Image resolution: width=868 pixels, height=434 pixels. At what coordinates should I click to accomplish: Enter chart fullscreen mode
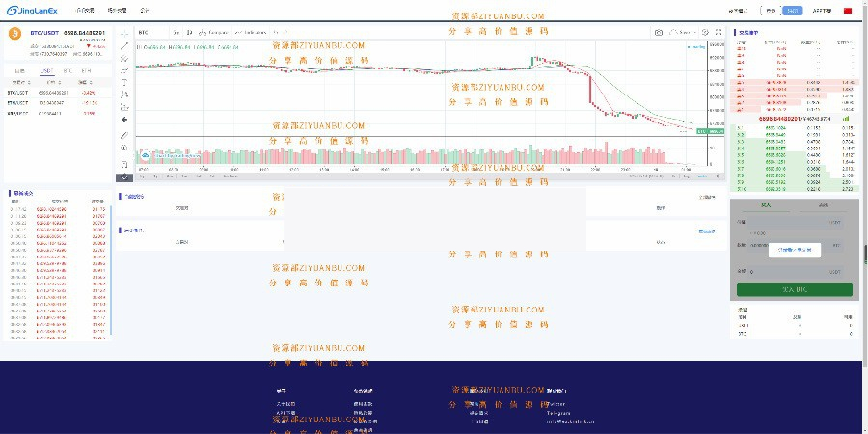[719, 32]
